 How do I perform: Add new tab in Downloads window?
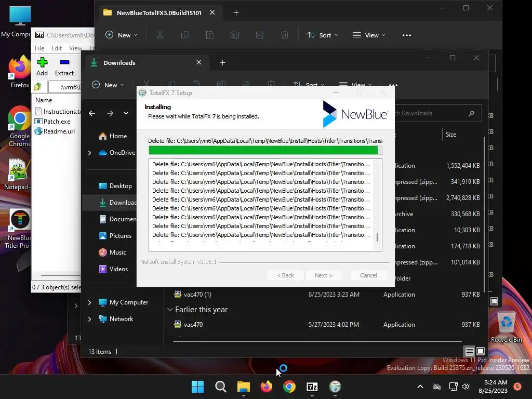pyautogui.click(x=222, y=62)
